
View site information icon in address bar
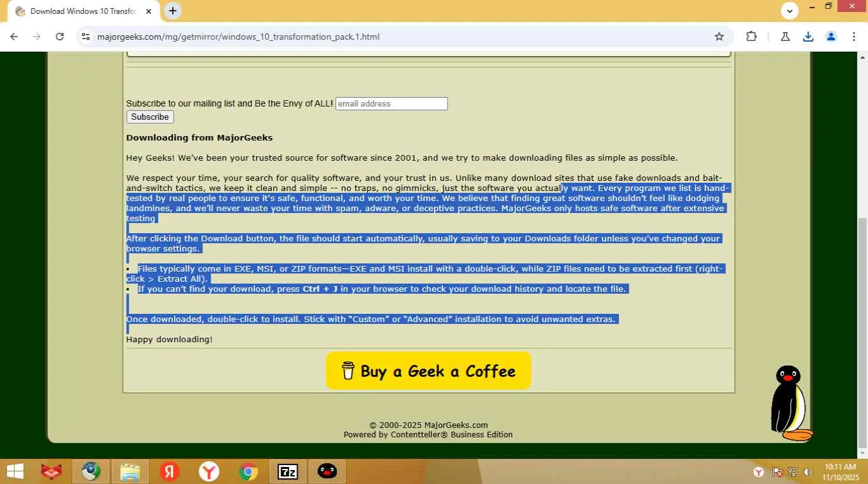(86, 37)
